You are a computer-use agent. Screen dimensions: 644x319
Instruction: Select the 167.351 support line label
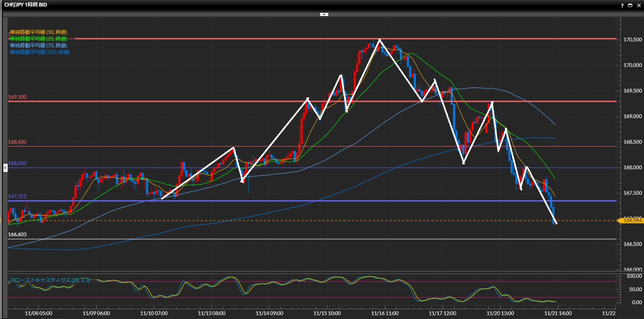pyautogui.click(x=17, y=196)
